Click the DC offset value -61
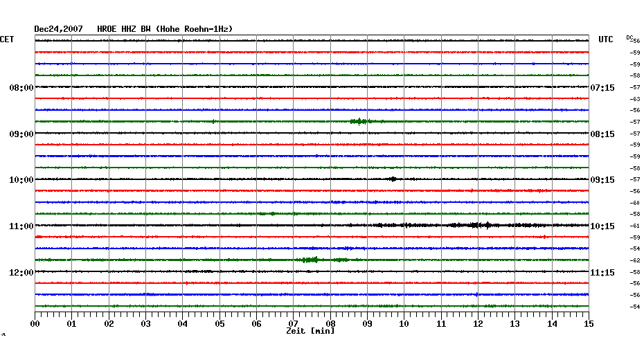Image resolution: width=644 pixels, height=342 pixels. pyautogui.click(x=636, y=226)
